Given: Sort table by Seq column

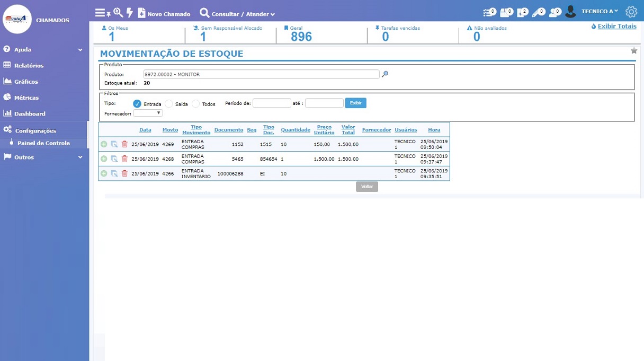Looking at the screenshot, I should (x=252, y=130).
